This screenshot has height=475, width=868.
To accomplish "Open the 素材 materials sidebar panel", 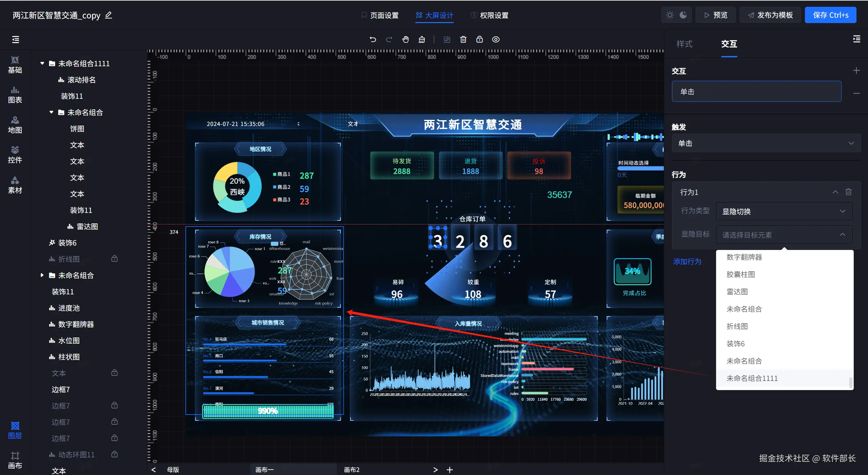I will [15, 184].
